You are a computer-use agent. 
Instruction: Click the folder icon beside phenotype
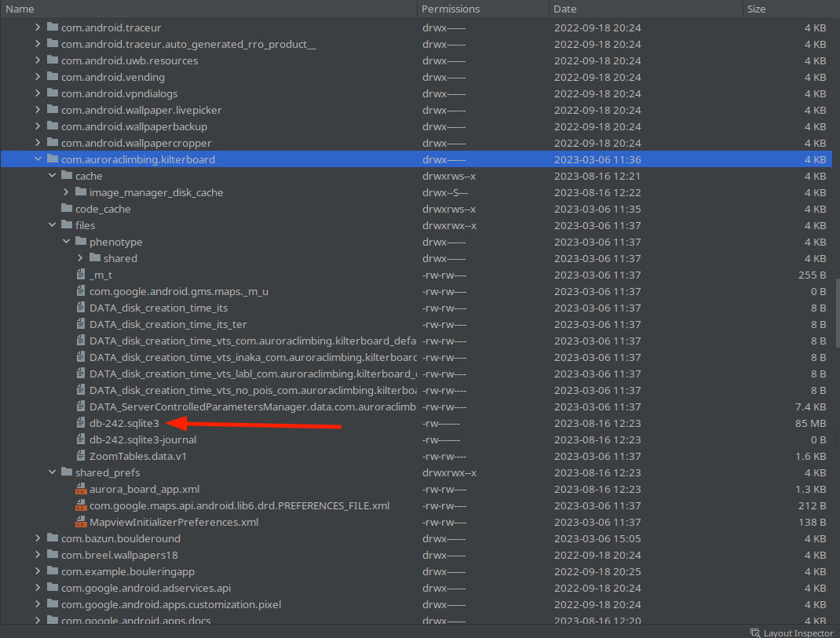[79, 242]
